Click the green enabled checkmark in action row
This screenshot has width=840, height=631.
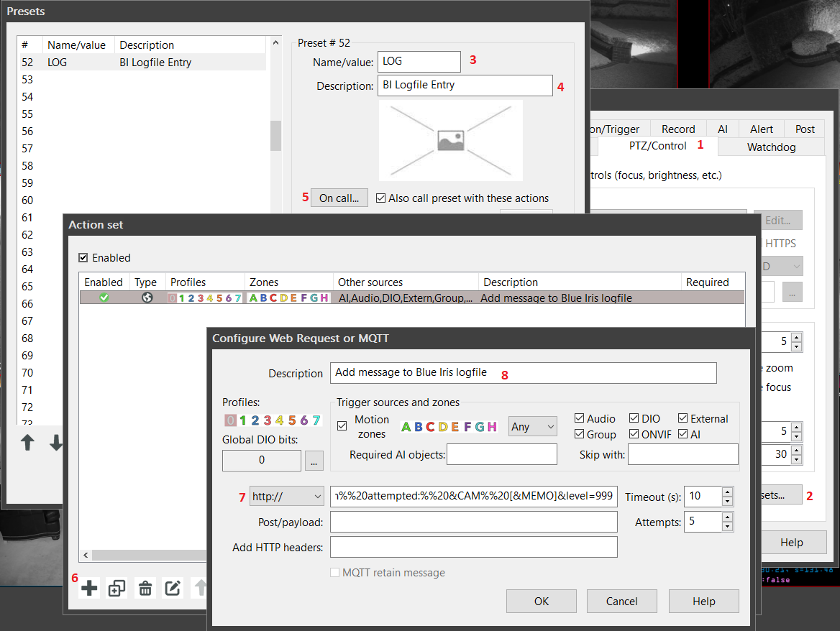(x=104, y=298)
